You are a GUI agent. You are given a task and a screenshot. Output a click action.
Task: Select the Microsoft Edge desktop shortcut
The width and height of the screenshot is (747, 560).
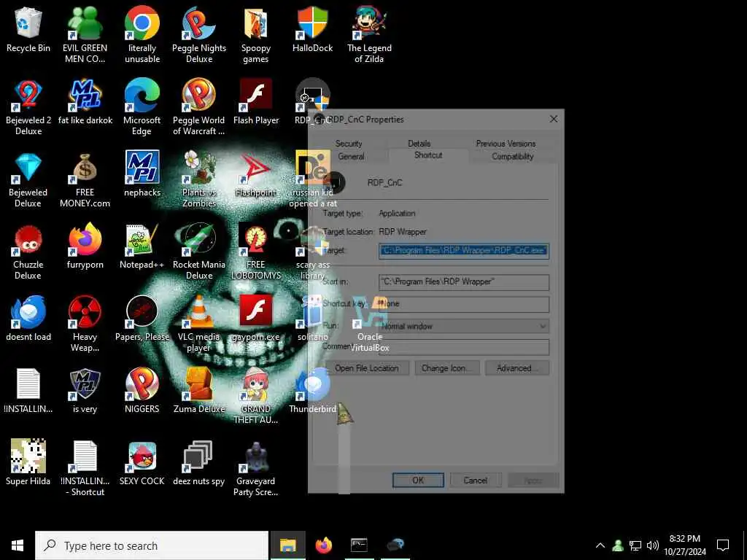[142, 107]
